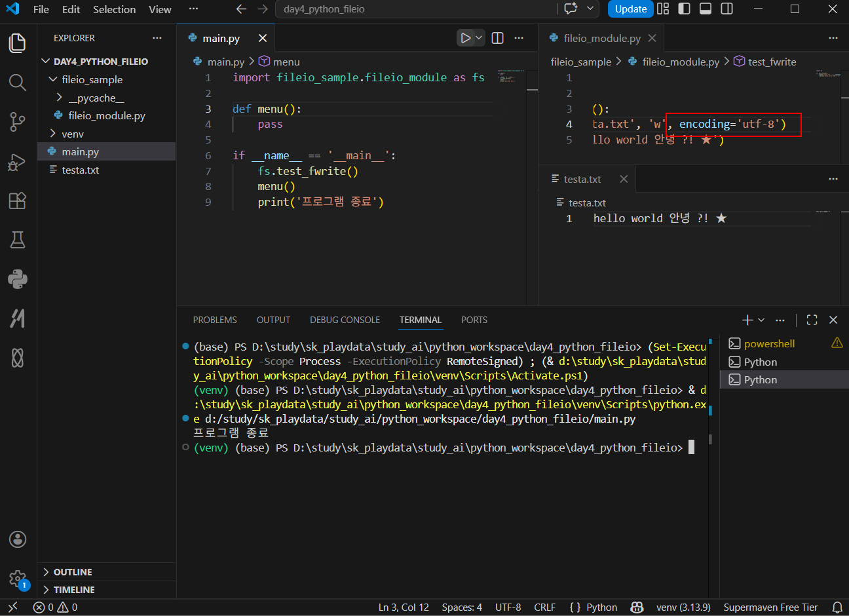Open the launch profile dropdown beside new terminal
The image size is (849, 616).
click(x=761, y=320)
